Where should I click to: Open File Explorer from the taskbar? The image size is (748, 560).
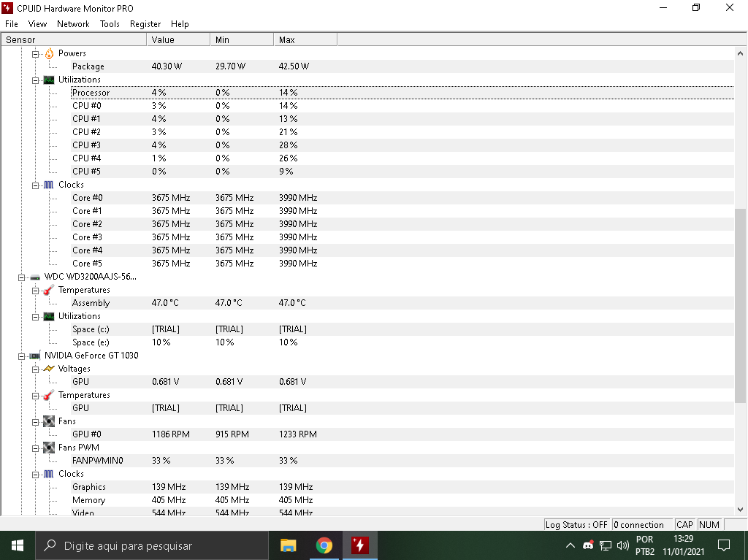tap(288, 545)
